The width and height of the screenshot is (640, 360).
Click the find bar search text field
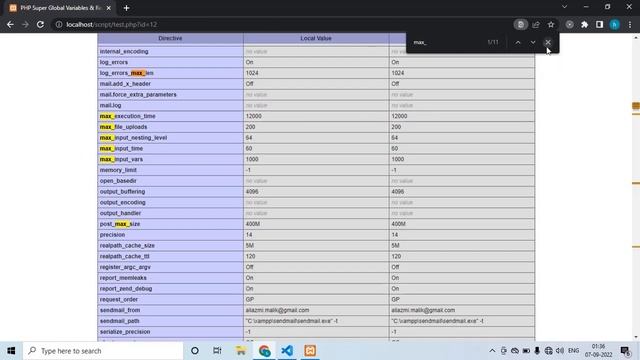click(x=449, y=42)
